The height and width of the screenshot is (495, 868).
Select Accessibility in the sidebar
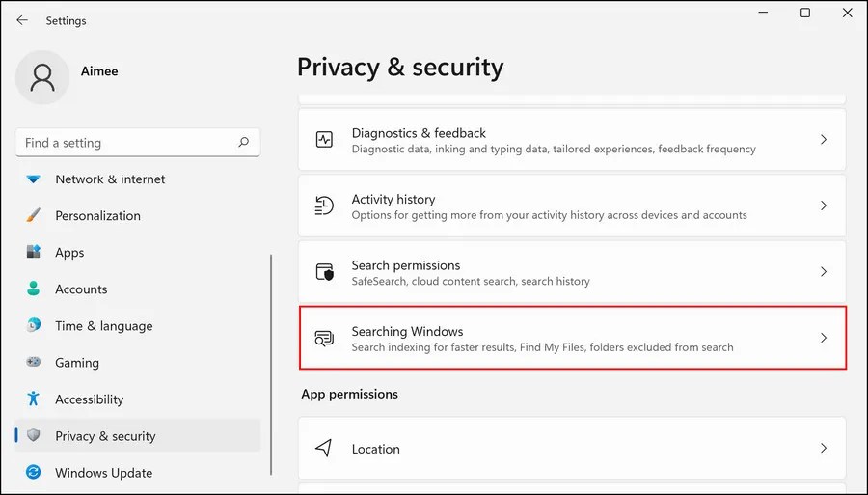point(138,399)
